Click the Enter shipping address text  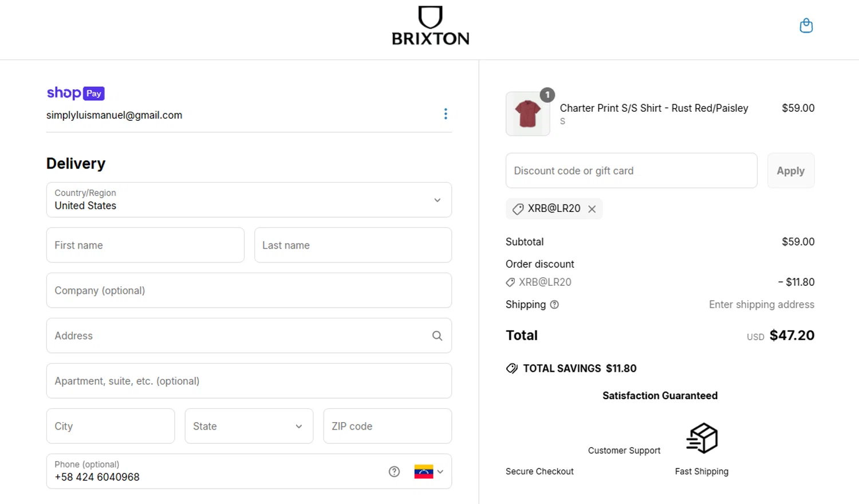point(762,305)
